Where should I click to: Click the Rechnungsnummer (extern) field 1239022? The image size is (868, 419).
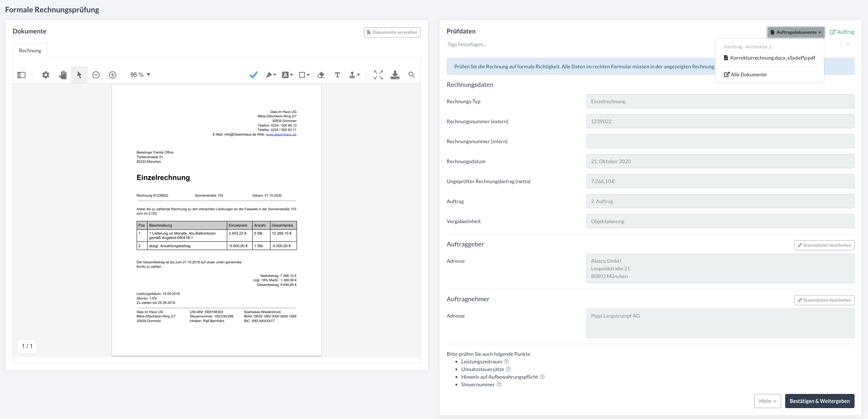[x=720, y=121]
